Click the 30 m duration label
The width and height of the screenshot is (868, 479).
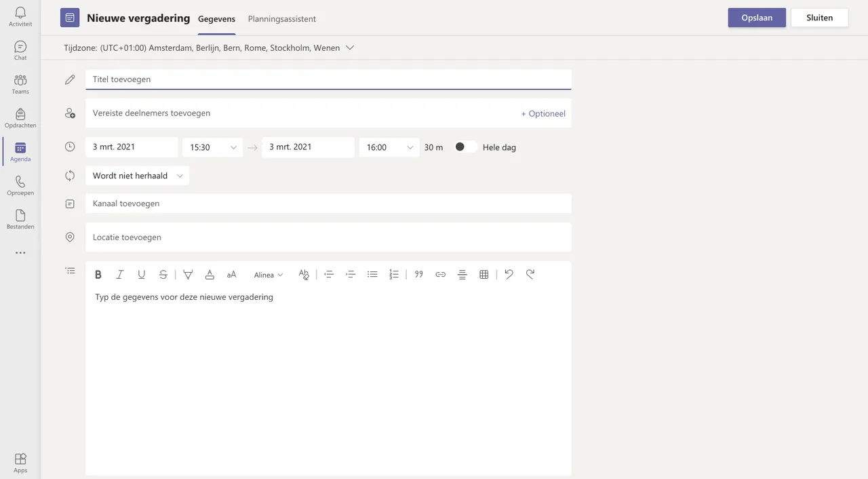coord(434,147)
